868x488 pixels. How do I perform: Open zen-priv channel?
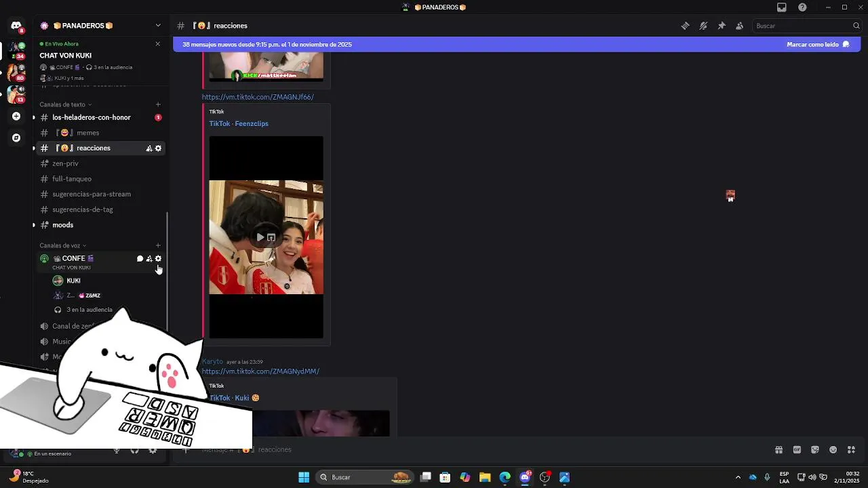pyautogui.click(x=101, y=163)
